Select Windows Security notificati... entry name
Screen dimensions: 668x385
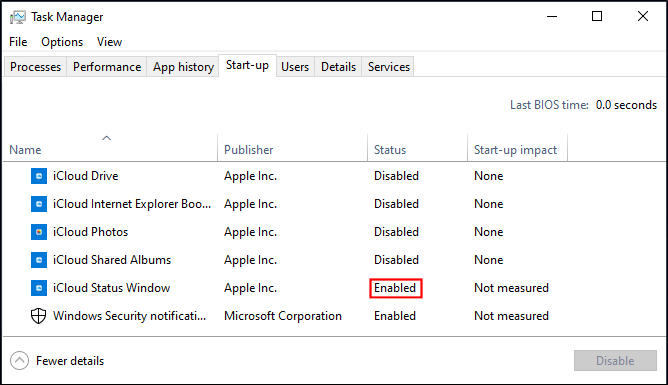point(130,316)
